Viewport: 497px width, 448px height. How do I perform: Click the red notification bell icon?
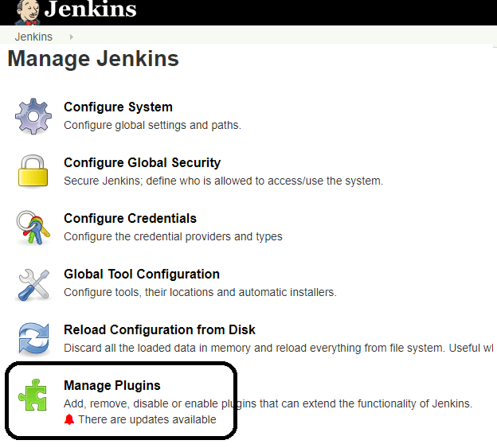click(69, 419)
